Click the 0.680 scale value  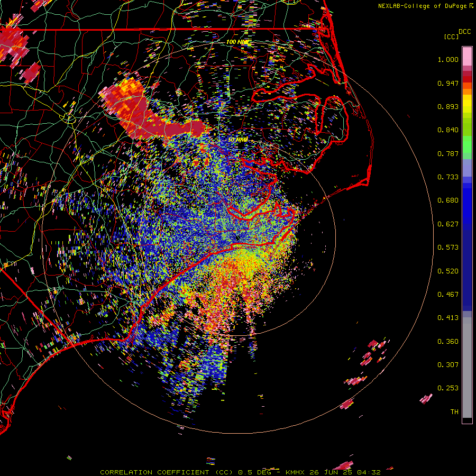pos(448,200)
